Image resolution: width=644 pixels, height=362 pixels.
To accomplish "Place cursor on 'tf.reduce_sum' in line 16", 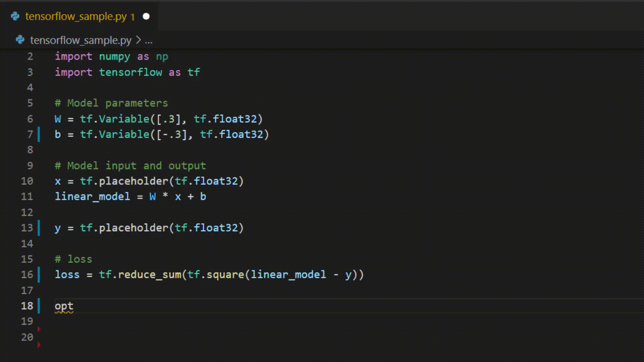I will (x=141, y=275).
